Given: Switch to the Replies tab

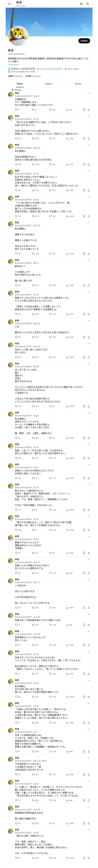Looking at the screenshot, I should (49, 84).
